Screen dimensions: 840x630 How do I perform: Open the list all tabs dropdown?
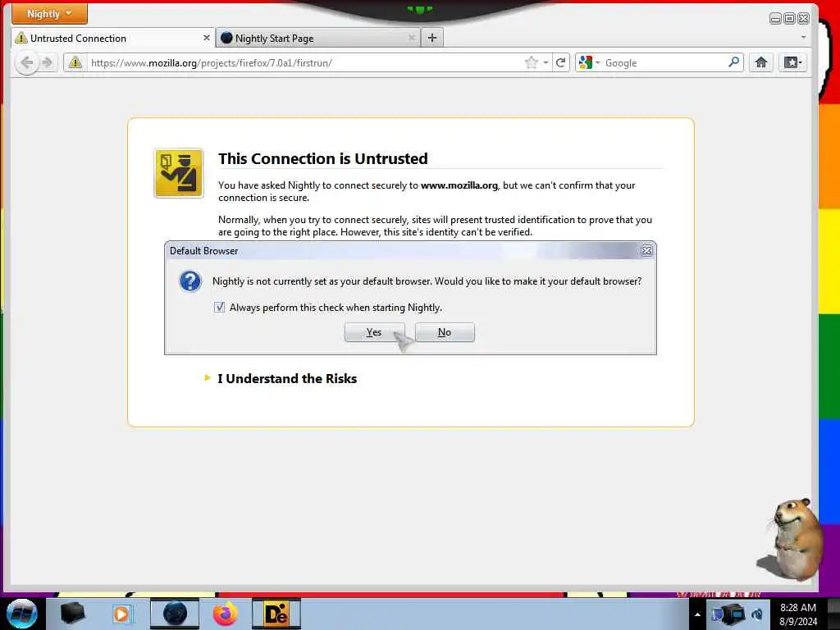coord(803,38)
